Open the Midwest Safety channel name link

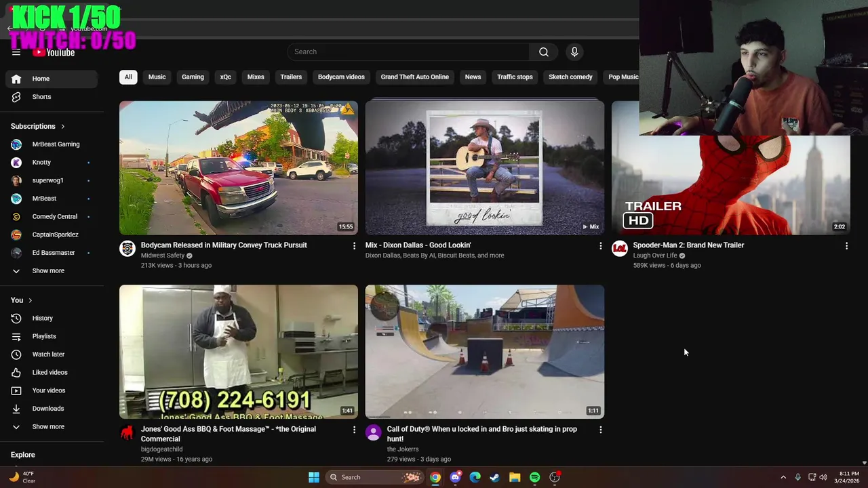tap(163, 256)
